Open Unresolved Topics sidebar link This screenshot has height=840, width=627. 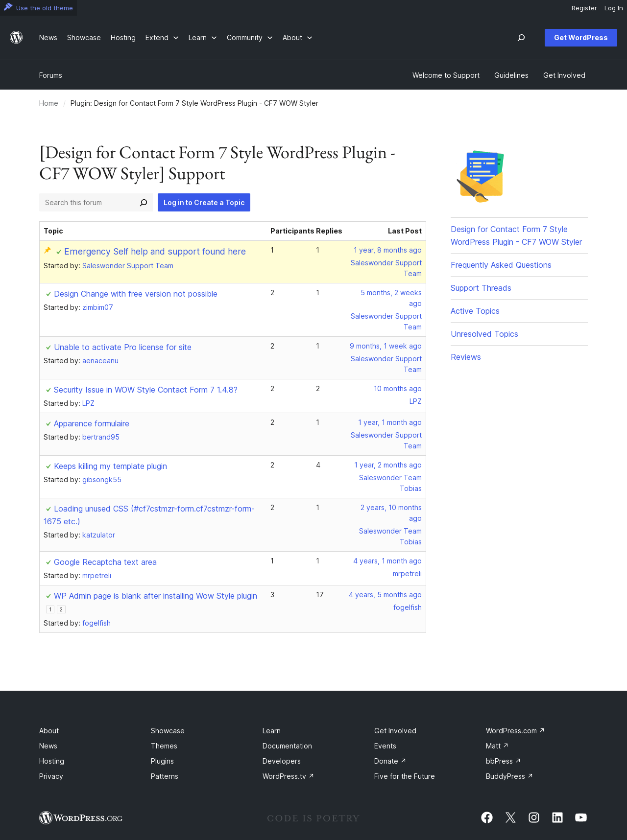[484, 334]
